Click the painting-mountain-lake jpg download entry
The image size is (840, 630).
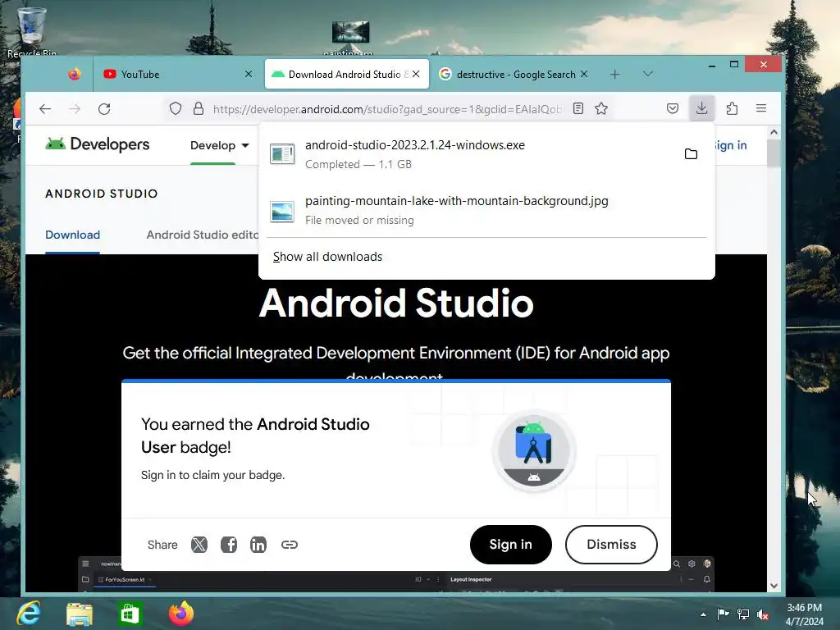pos(486,211)
